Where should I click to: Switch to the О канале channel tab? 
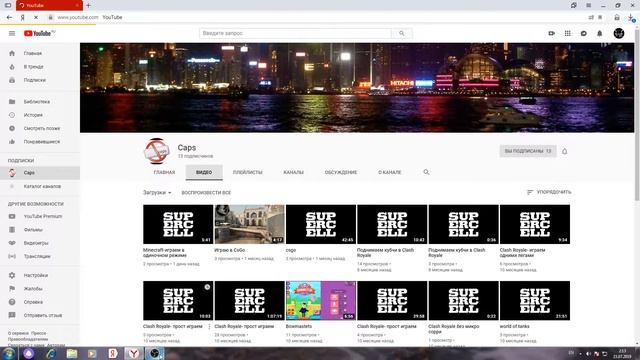click(390, 172)
